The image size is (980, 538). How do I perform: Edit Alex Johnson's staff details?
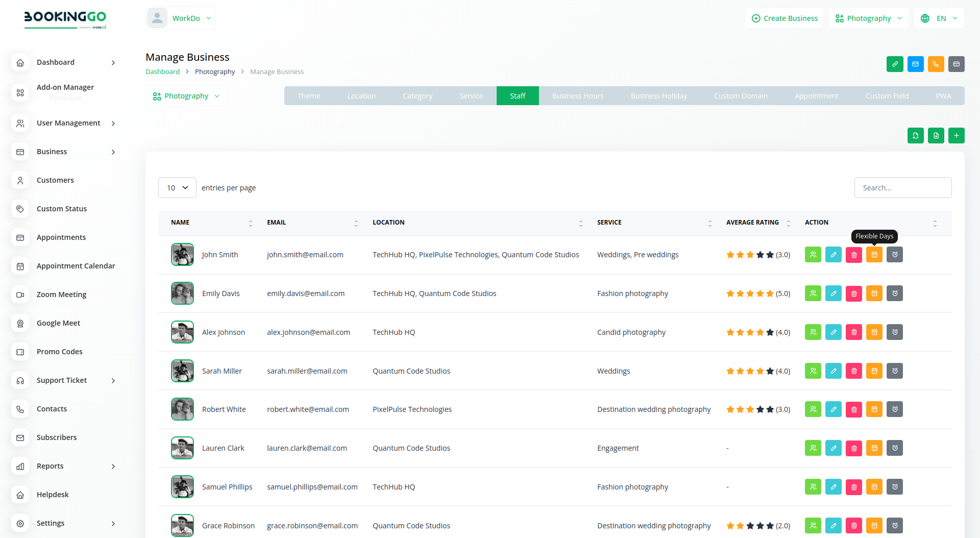coord(833,332)
